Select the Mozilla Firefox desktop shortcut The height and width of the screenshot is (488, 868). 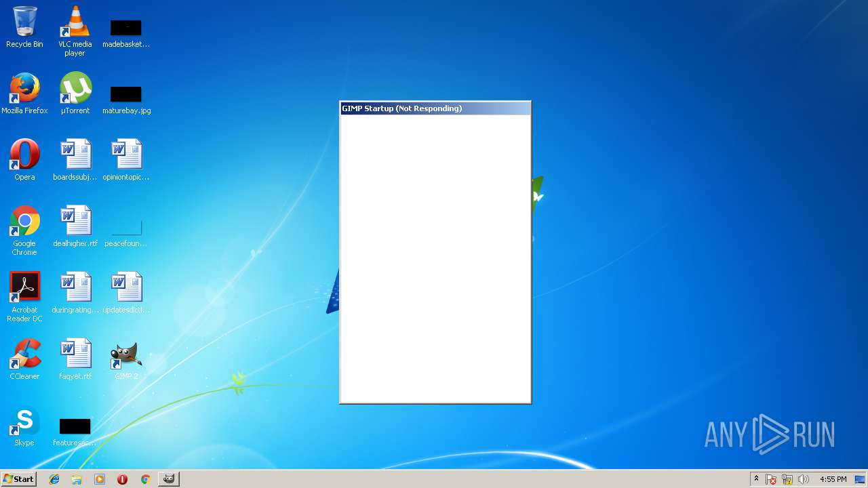24,94
